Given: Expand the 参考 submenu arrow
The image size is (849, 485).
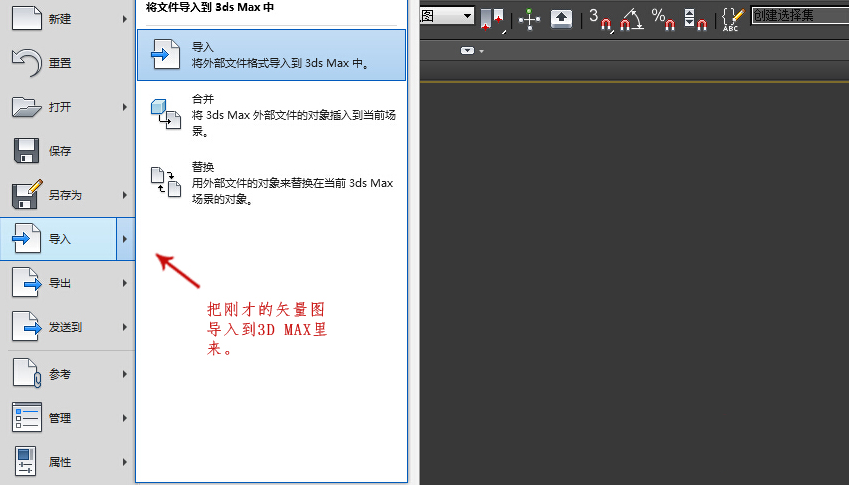Looking at the screenshot, I should (125, 374).
